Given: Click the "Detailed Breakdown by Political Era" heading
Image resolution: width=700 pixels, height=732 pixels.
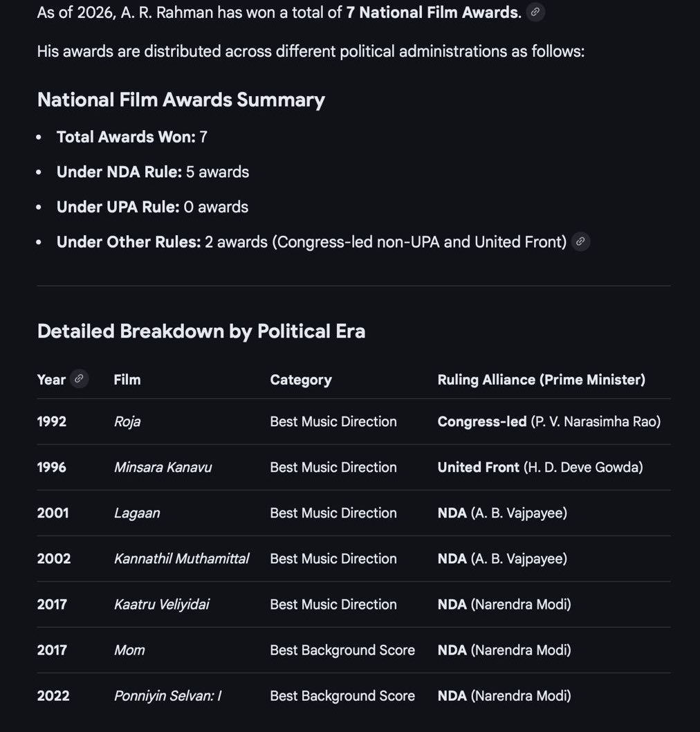Looking at the screenshot, I should click(201, 331).
